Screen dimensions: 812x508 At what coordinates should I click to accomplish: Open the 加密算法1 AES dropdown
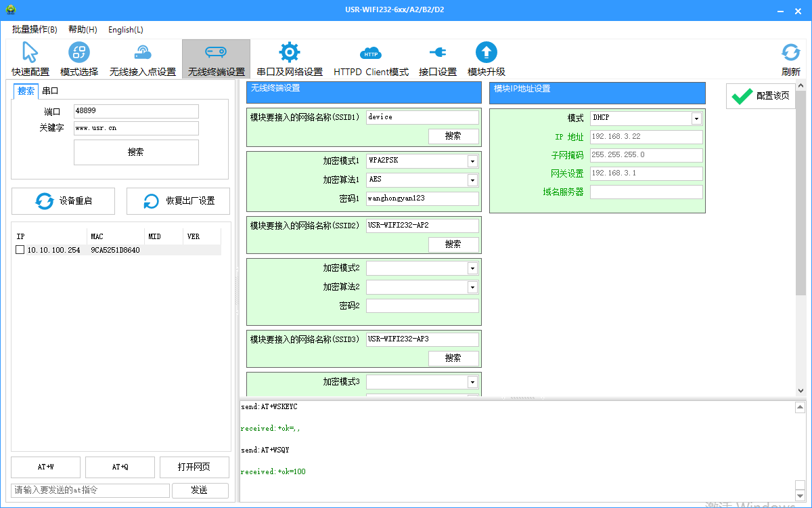[x=472, y=180]
